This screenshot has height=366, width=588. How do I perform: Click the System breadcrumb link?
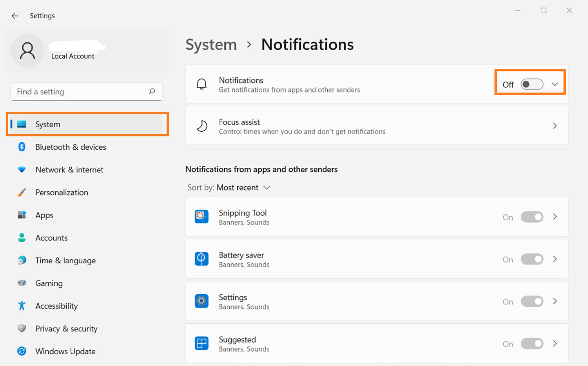click(x=211, y=45)
